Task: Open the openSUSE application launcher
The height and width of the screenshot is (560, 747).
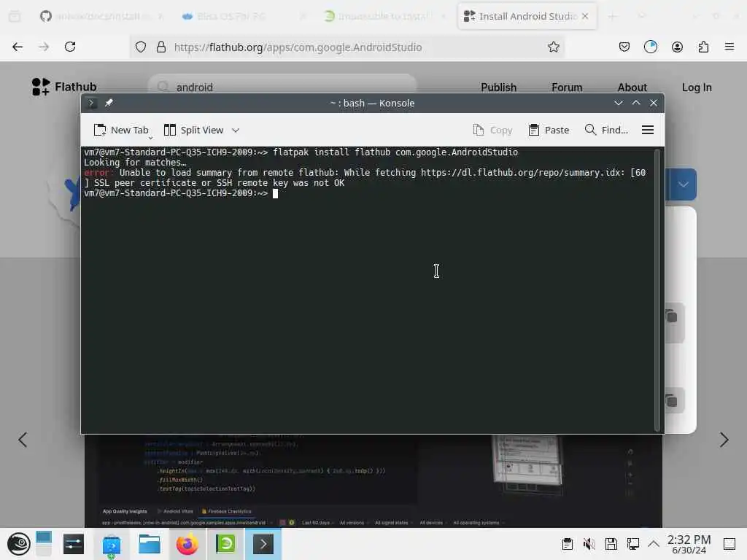Action: pos(18,544)
